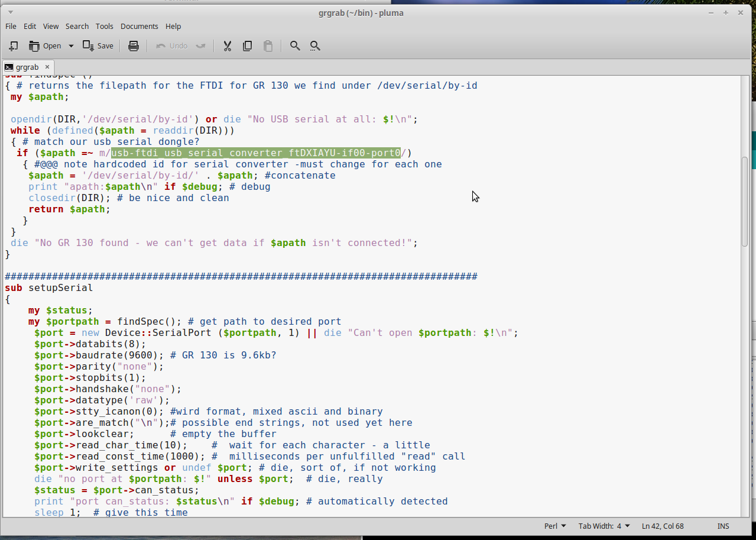Image resolution: width=756 pixels, height=540 pixels.
Task: Click the 'my $apath;' declaration line
Action: click(40, 96)
